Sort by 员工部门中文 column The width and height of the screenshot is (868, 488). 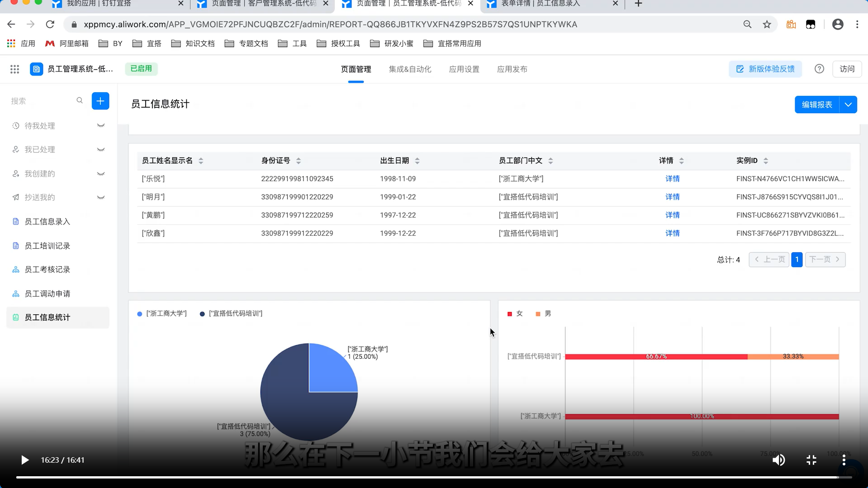coord(550,161)
